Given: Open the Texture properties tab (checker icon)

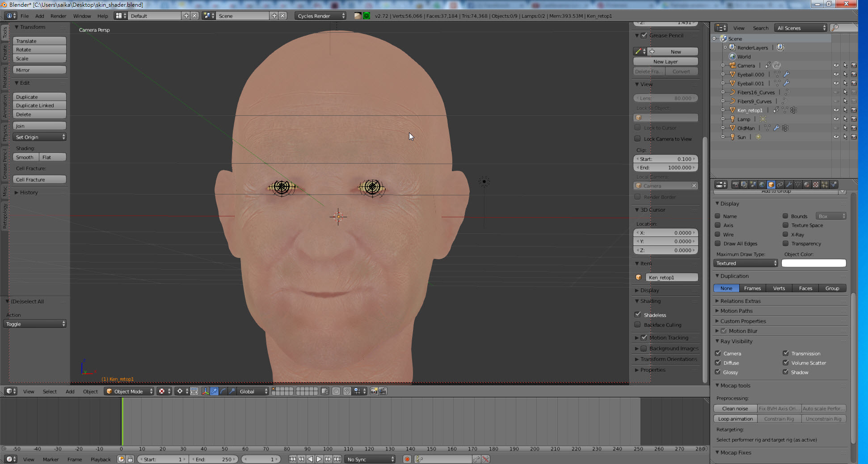Looking at the screenshot, I should point(816,185).
